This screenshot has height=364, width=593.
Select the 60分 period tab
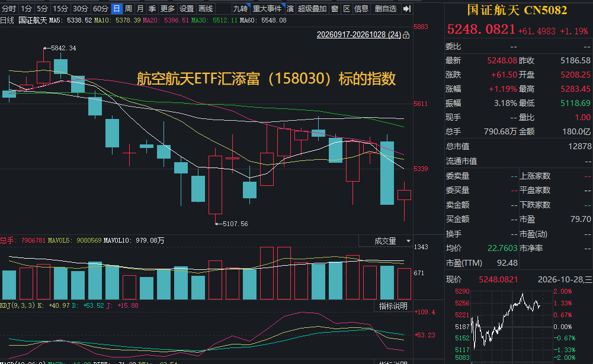(x=101, y=9)
